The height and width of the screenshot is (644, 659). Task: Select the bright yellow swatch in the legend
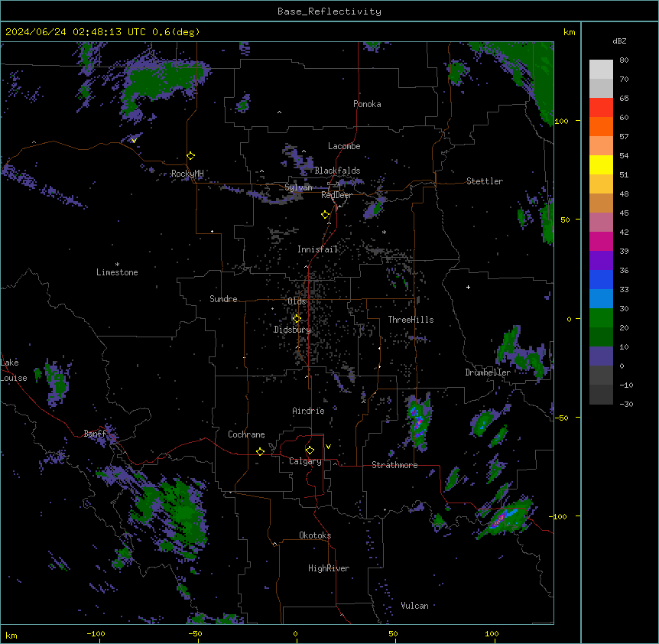[x=601, y=164]
